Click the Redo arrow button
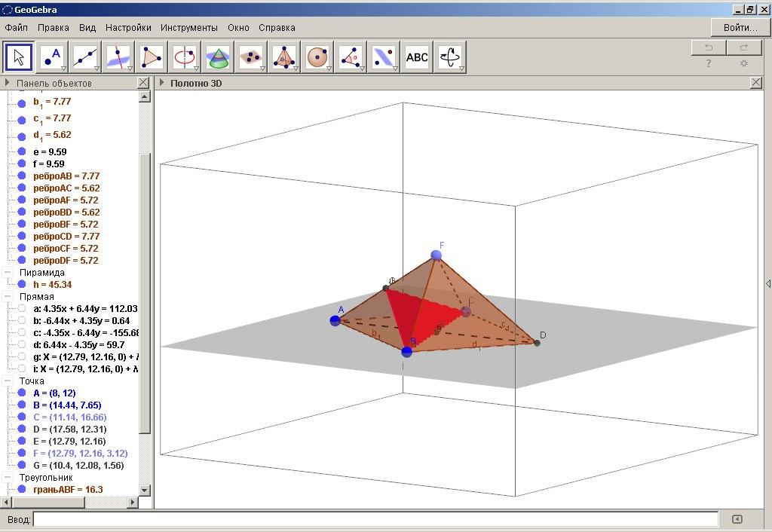Image resolution: width=772 pixels, height=532 pixels. [744, 47]
